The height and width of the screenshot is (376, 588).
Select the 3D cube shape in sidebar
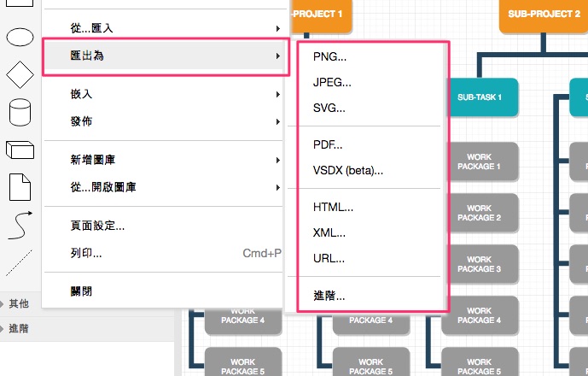pos(20,150)
